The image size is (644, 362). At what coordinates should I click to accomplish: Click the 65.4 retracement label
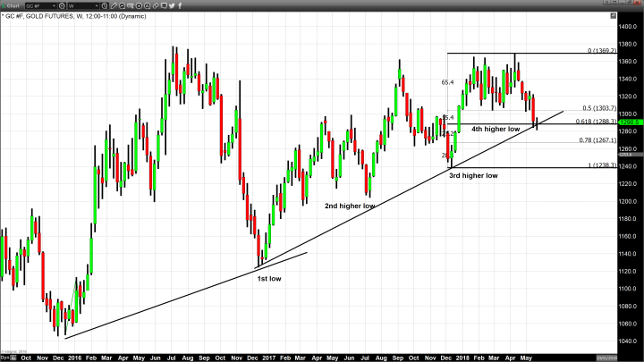coord(448,82)
